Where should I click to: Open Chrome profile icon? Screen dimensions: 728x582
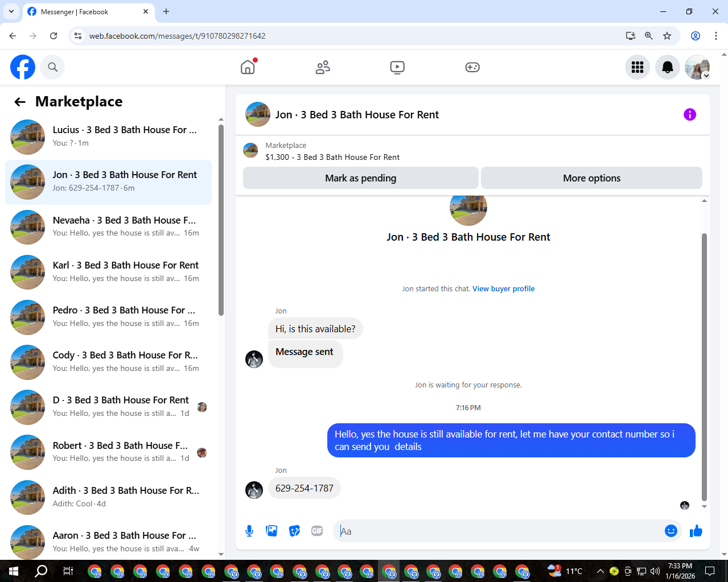[696, 36]
